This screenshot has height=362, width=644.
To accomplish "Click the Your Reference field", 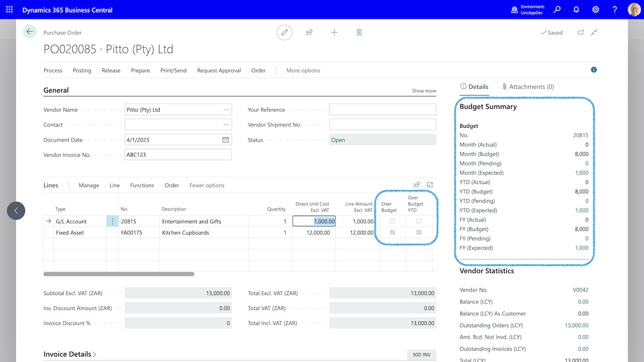I will [x=383, y=110].
